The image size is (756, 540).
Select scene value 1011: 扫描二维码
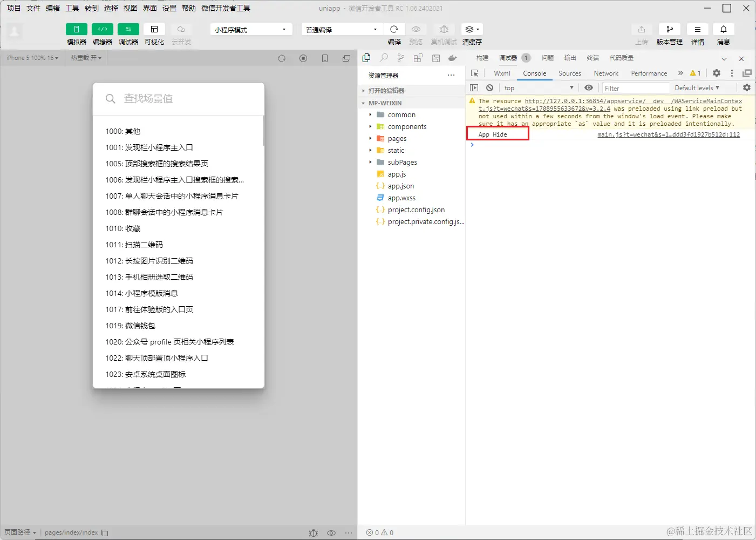pos(134,245)
